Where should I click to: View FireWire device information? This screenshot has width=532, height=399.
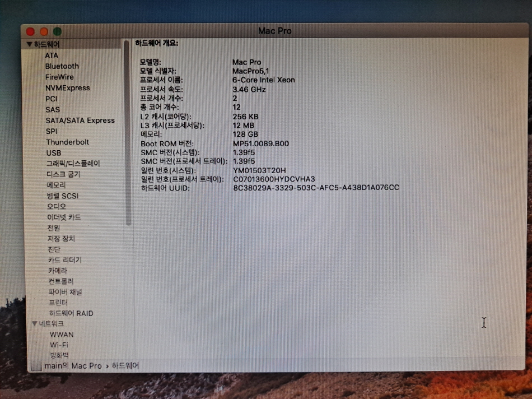tap(59, 77)
